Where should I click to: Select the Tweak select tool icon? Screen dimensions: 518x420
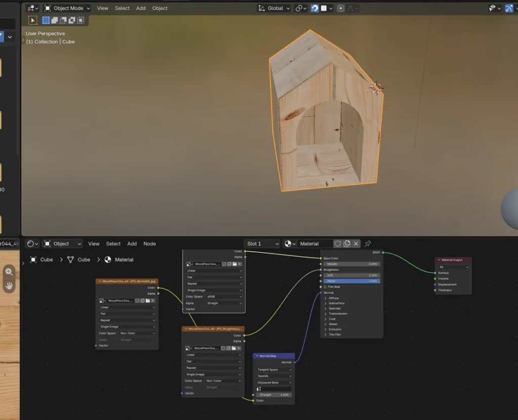pyautogui.click(x=33, y=20)
